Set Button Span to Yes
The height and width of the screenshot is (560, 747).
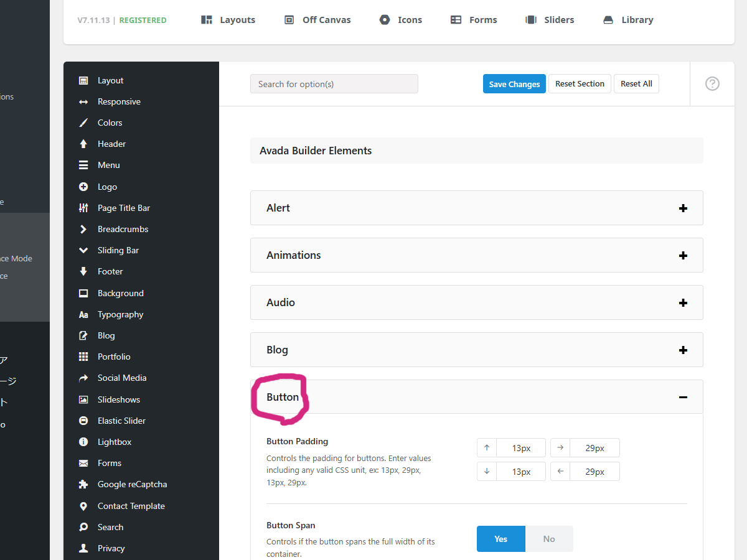coord(501,539)
